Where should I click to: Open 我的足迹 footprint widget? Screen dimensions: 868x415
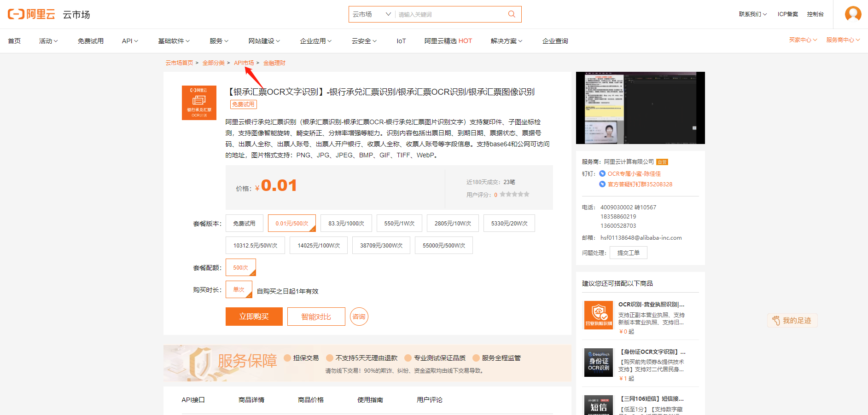coord(792,321)
